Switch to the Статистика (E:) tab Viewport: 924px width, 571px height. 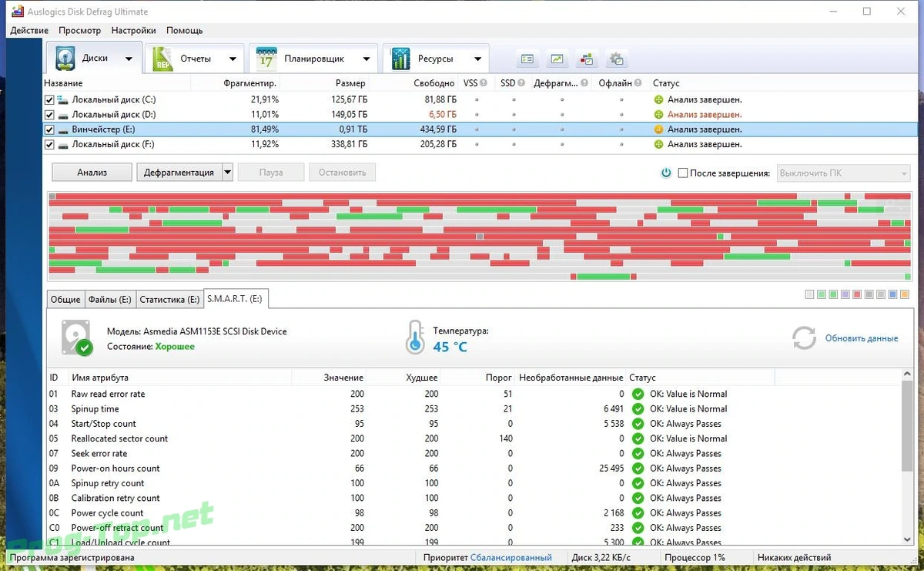tap(169, 299)
